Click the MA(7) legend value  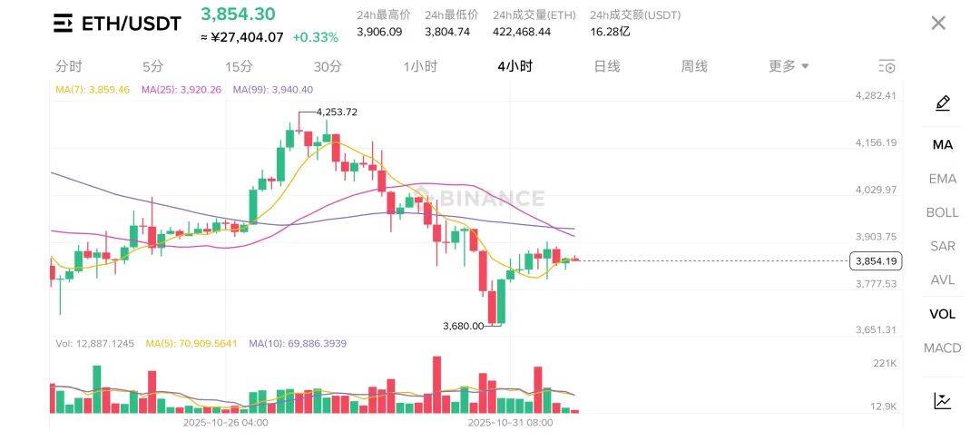click(93, 90)
